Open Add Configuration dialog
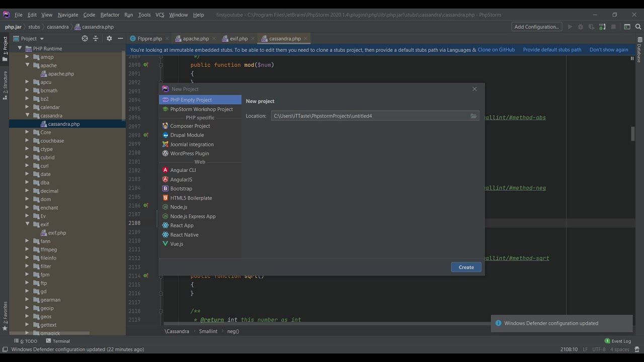The height and width of the screenshot is (362, 644). tap(537, 27)
